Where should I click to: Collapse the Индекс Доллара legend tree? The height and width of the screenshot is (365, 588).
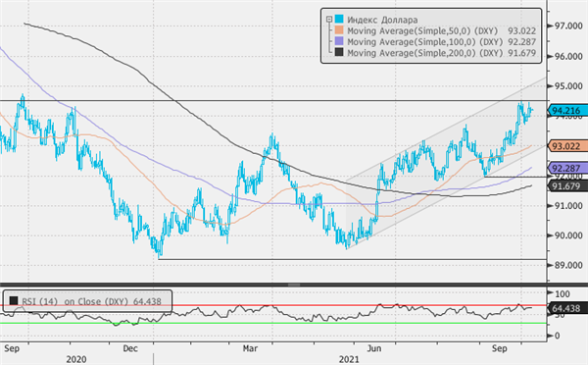(x=329, y=20)
